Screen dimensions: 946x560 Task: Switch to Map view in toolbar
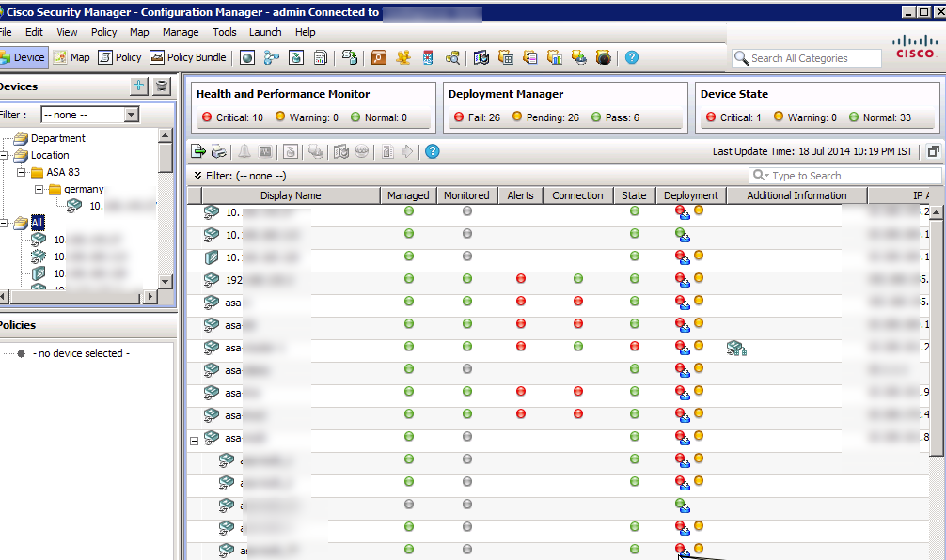[x=71, y=57]
